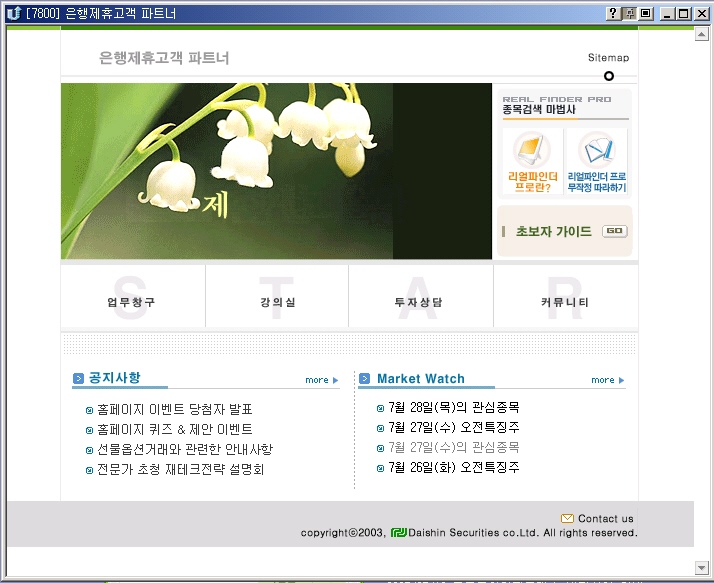Open 홈페이지 이벤트 당첨자 발표 notice

174,409
